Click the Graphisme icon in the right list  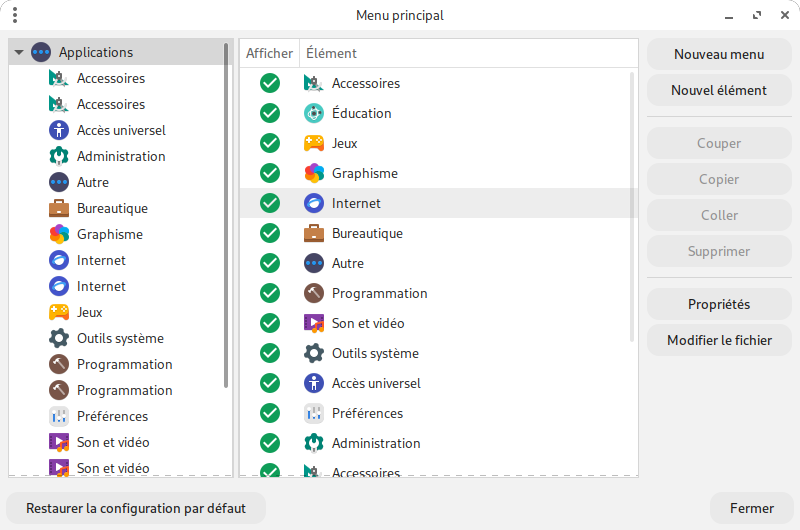tap(314, 173)
